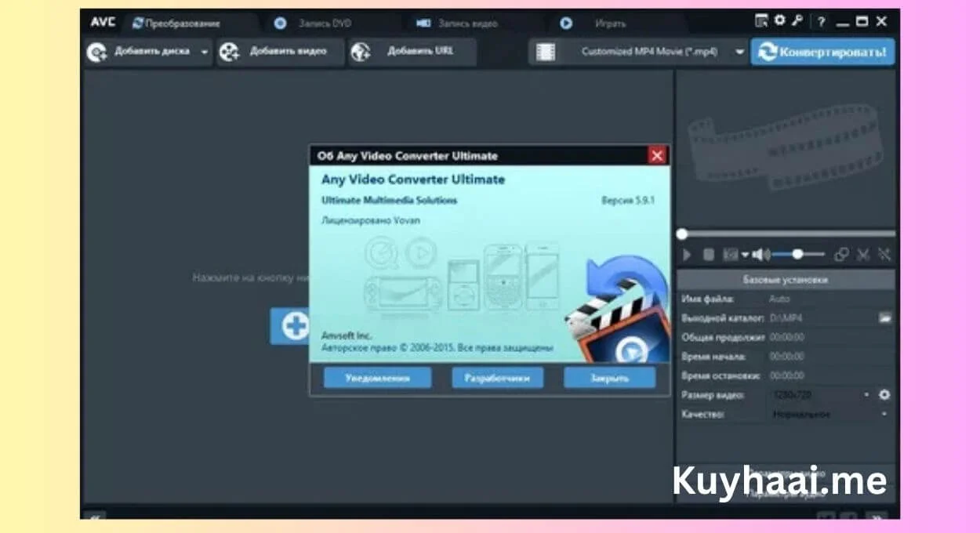The height and width of the screenshot is (533, 980).
Task: Open settings gear in title bar
Action: (779, 21)
